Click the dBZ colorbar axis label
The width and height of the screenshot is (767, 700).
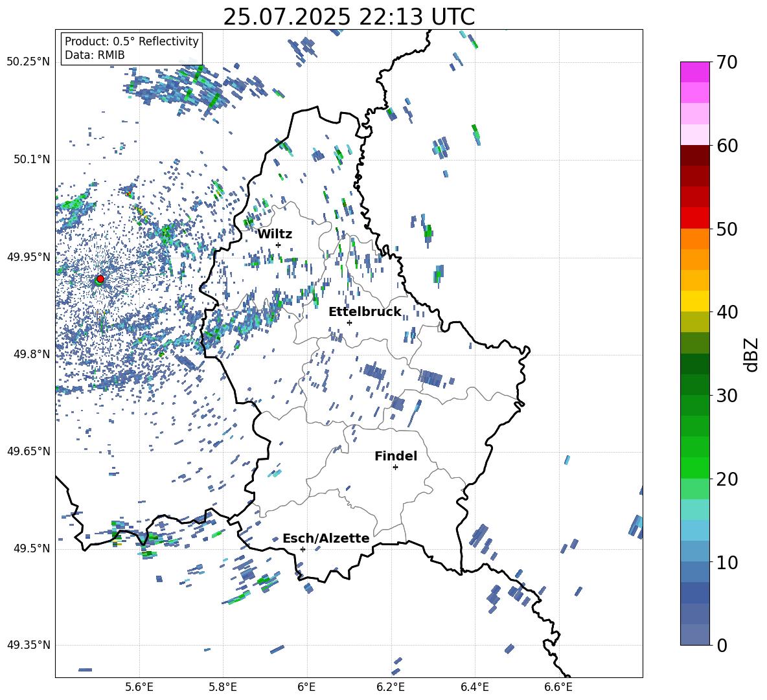(751, 355)
